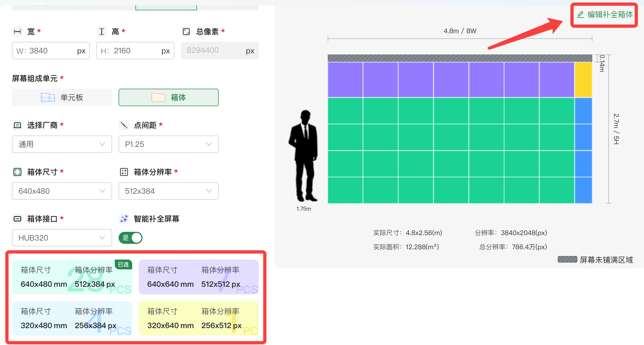This screenshot has width=644, height=345.
Task: Open the HUB320 cabinet interface dropdown
Action: click(x=62, y=238)
